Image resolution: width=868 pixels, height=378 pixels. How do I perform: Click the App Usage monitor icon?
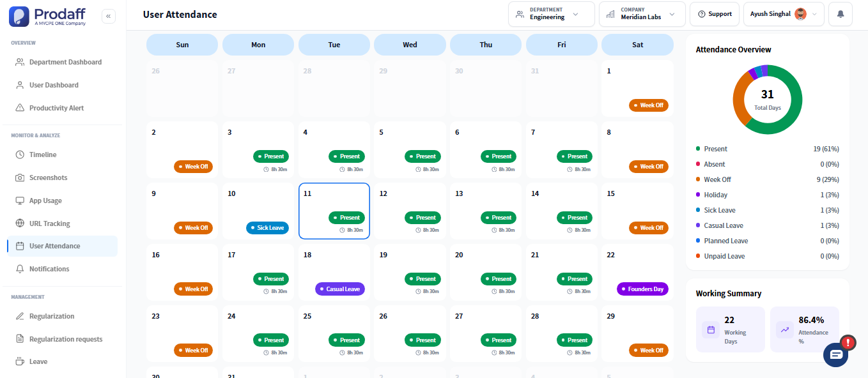point(20,200)
